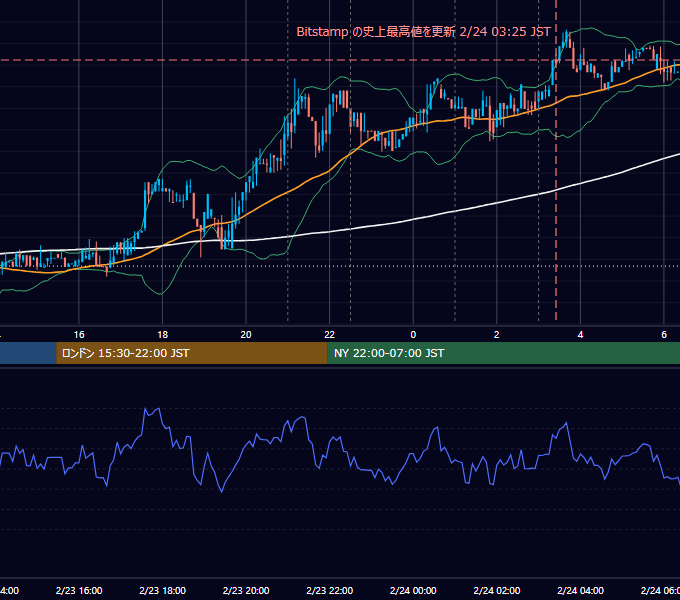
Task: Select the NY 22:00-07:00 JST session bar
Action: (x=503, y=353)
